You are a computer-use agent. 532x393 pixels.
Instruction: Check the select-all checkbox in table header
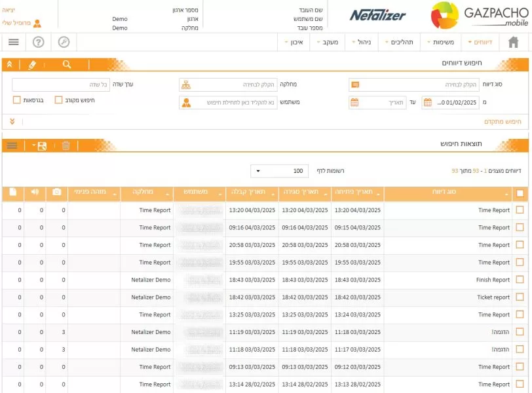[x=520, y=193]
